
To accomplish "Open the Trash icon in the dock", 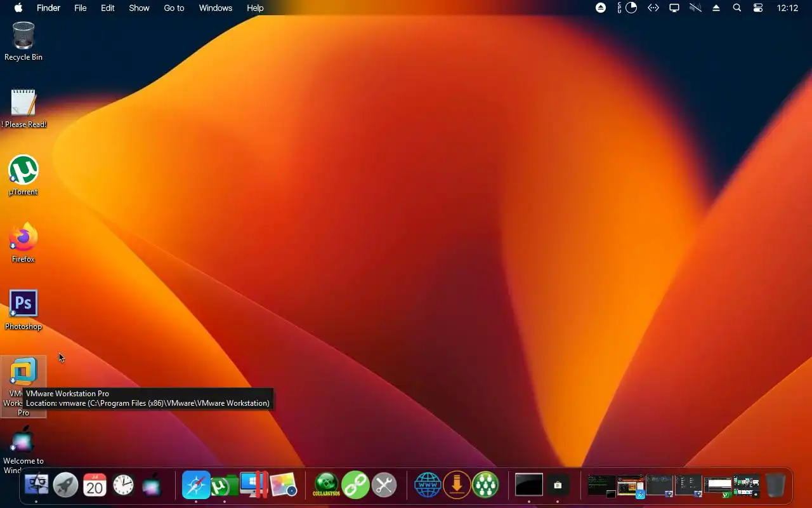I will tap(775, 485).
